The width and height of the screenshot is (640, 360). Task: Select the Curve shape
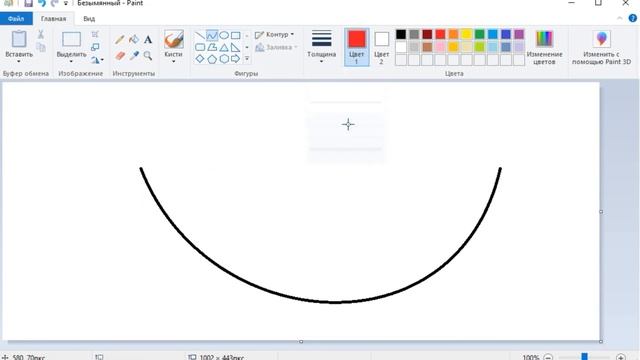point(212,36)
